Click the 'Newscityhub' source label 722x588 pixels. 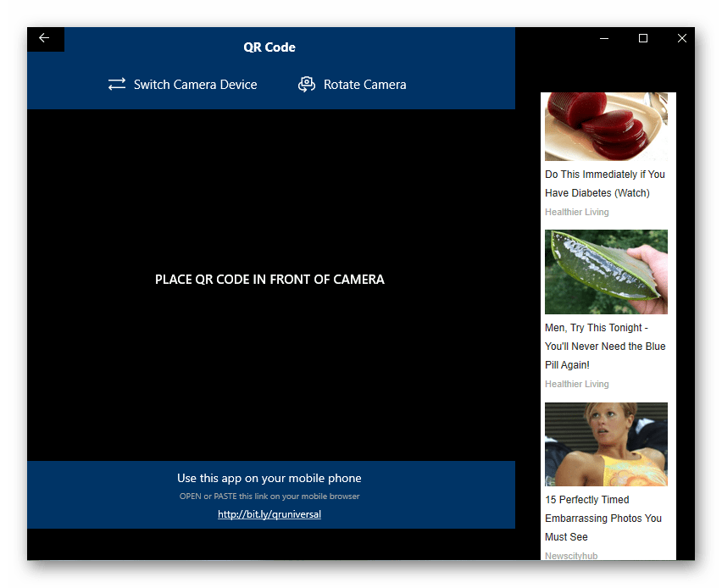pos(571,555)
